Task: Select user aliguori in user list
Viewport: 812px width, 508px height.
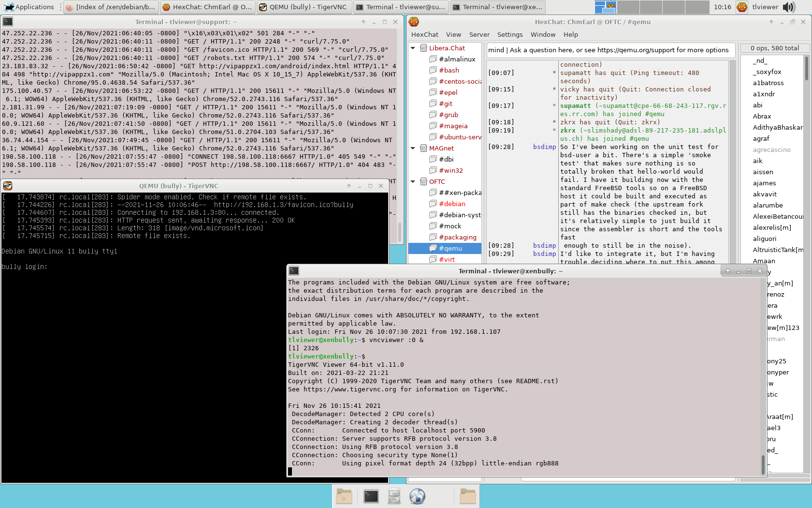Action: (765, 239)
